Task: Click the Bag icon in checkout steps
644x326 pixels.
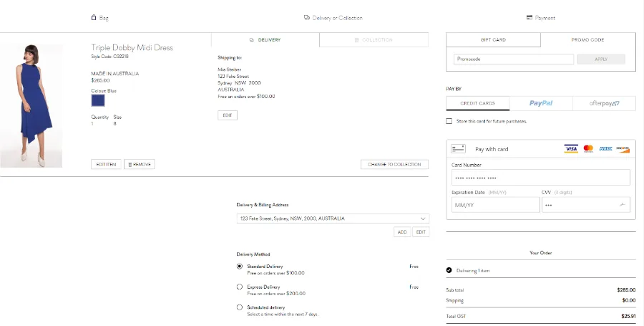Action: (x=94, y=18)
